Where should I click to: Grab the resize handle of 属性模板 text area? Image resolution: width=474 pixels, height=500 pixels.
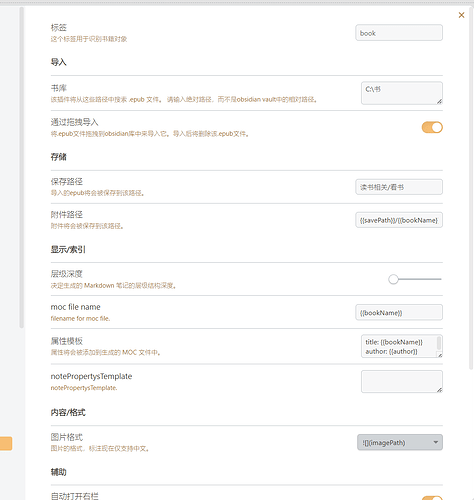[x=440, y=355]
